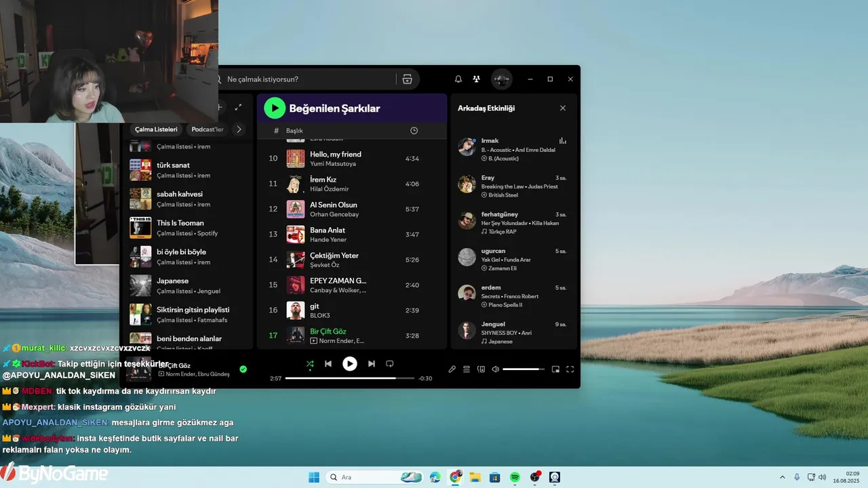Screen dimensions: 868x488
Task: Click the browse box icon in search bar
Action: [x=407, y=79]
